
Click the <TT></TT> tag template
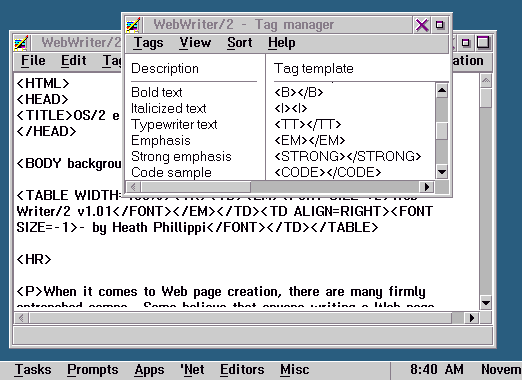click(x=307, y=125)
